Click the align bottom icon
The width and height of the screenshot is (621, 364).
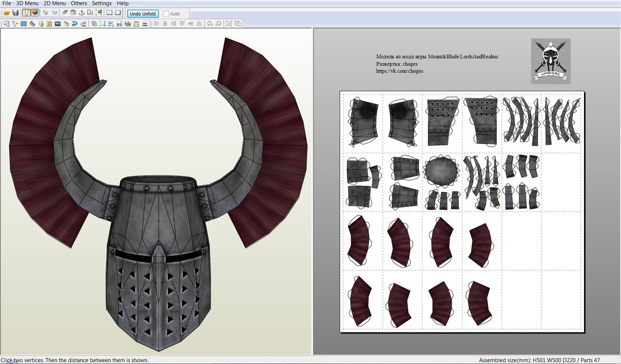[x=199, y=23]
